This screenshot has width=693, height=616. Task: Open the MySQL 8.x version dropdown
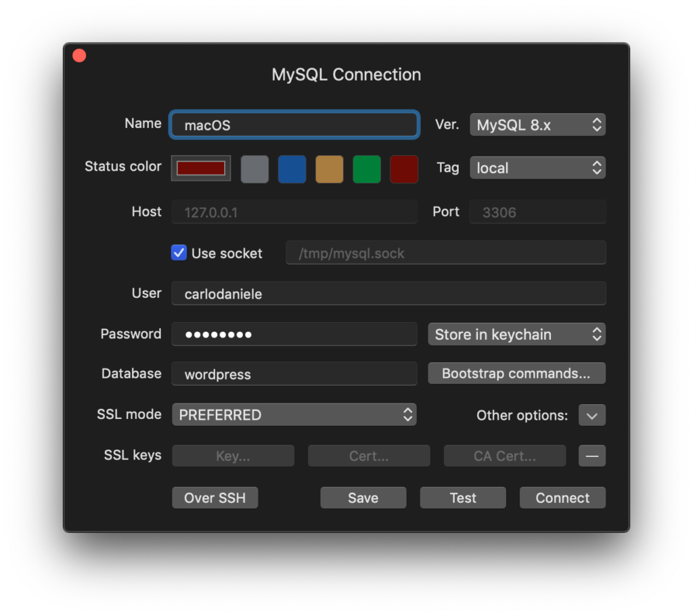537,125
